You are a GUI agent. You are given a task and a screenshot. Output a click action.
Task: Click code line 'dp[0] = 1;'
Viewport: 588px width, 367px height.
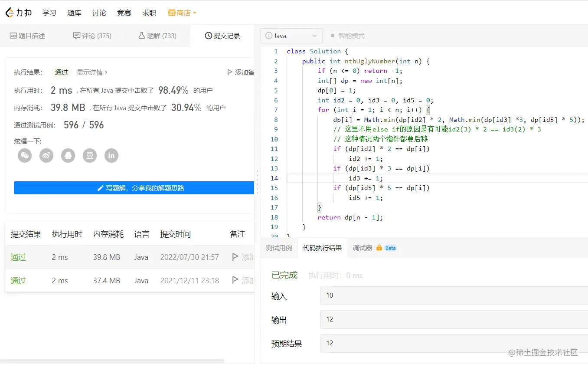pyautogui.click(x=336, y=90)
